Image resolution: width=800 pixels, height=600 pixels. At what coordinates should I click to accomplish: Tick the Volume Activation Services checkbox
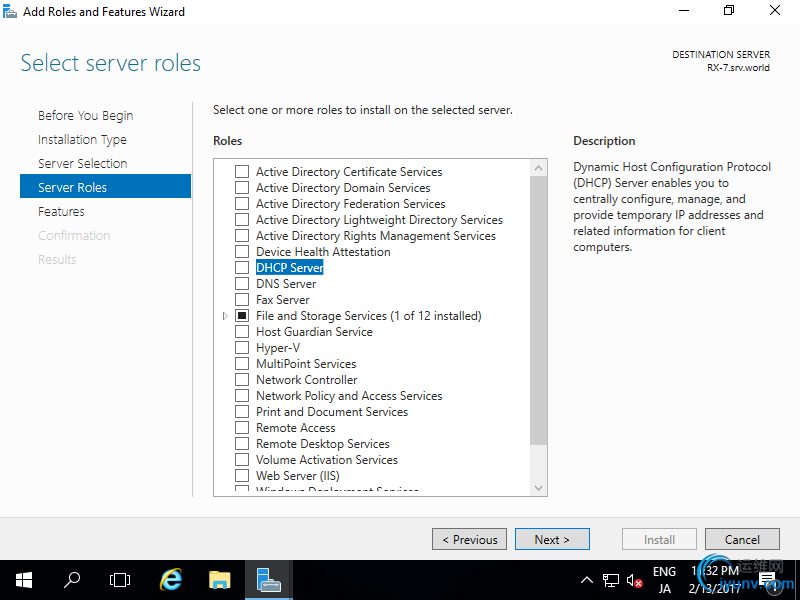tap(242, 459)
